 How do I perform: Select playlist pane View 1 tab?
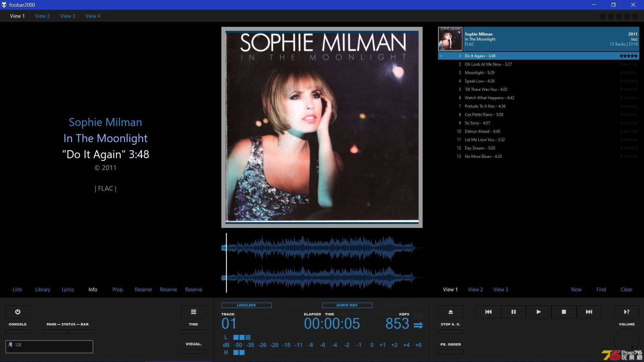[x=450, y=289]
